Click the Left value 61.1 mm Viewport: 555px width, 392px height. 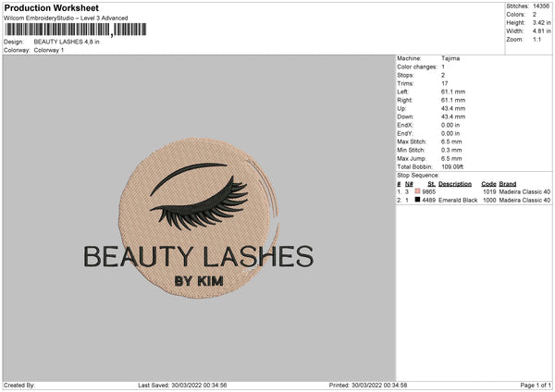tap(453, 92)
